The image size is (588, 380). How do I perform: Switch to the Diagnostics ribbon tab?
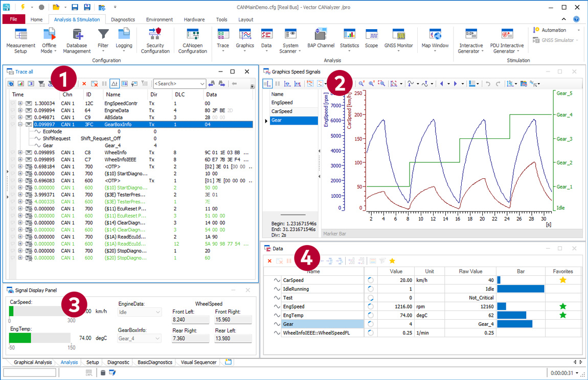tap(123, 19)
